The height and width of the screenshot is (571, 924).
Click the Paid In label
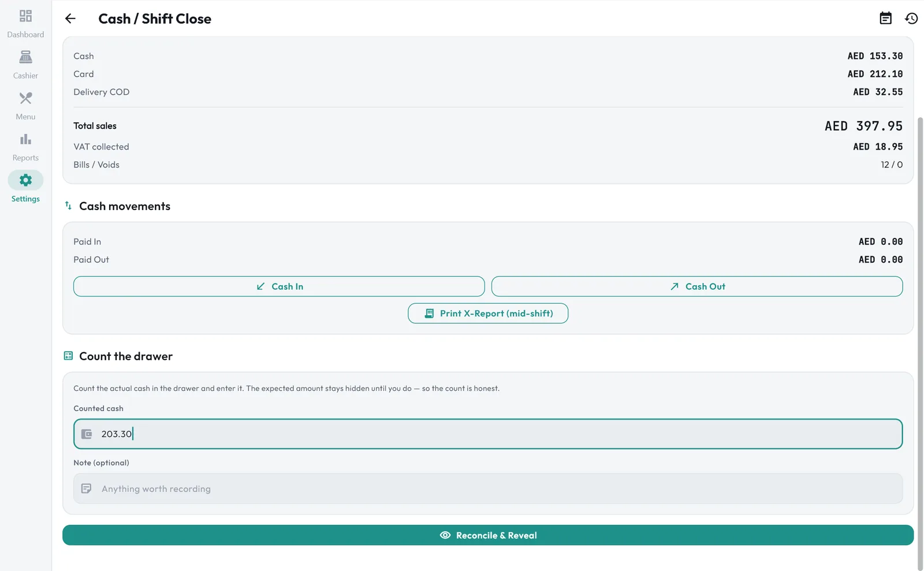click(87, 242)
